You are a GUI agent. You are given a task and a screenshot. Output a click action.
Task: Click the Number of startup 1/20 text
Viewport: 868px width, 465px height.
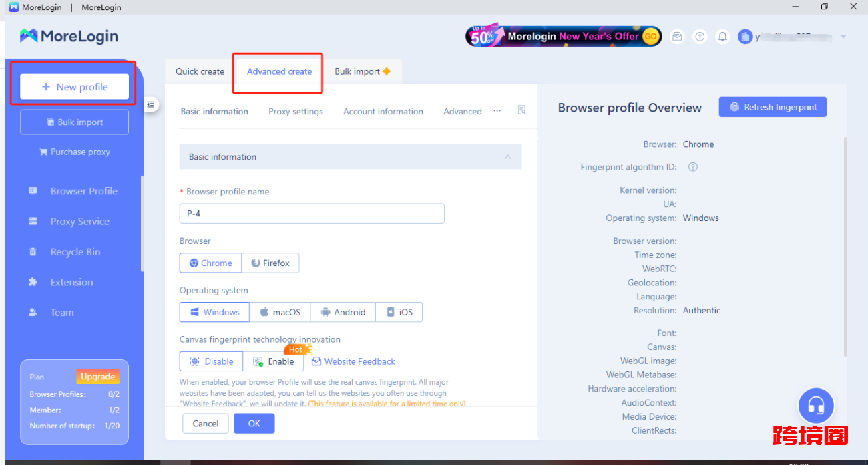pyautogui.click(x=74, y=426)
